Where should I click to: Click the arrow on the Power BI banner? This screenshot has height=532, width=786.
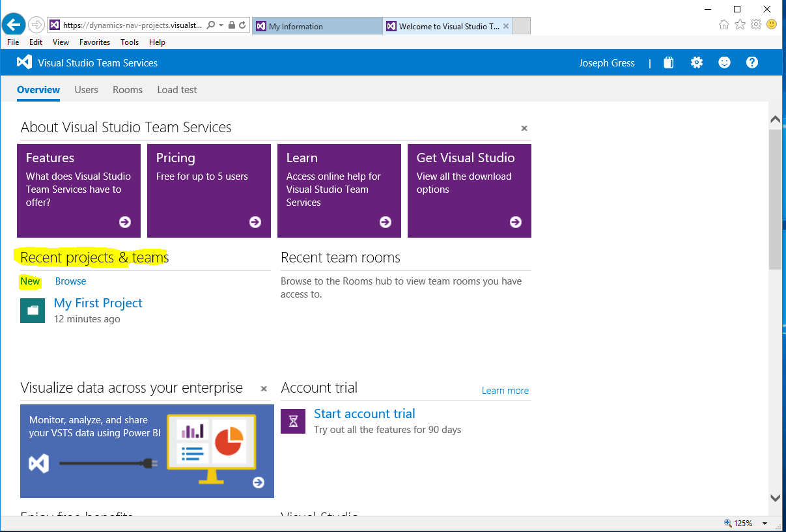(258, 483)
